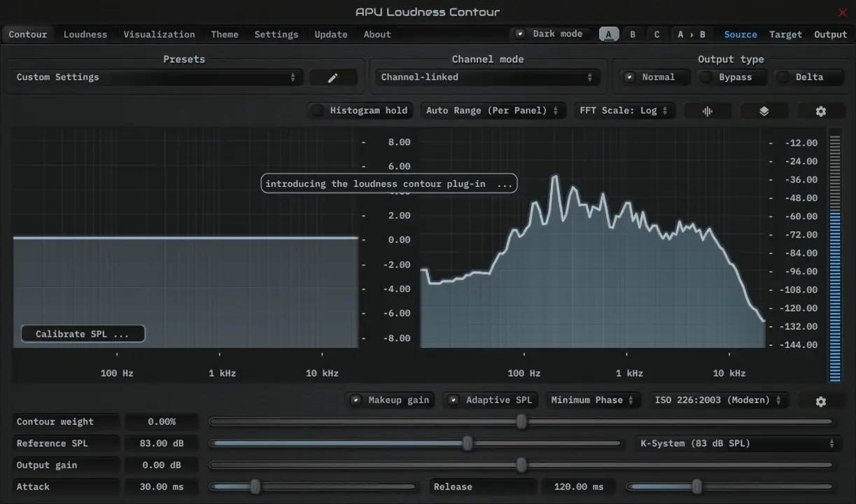The width and height of the screenshot is (856, 504).
Task: Click the Contour weight label
Action: coord(66,422)
